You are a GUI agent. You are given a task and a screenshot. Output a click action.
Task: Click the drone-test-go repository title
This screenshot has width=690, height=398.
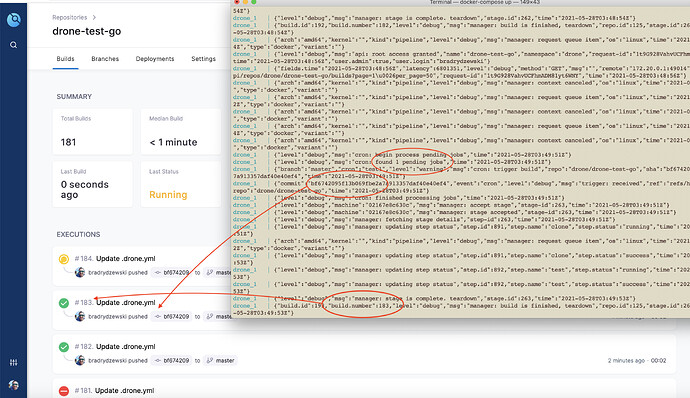(87, 31)
